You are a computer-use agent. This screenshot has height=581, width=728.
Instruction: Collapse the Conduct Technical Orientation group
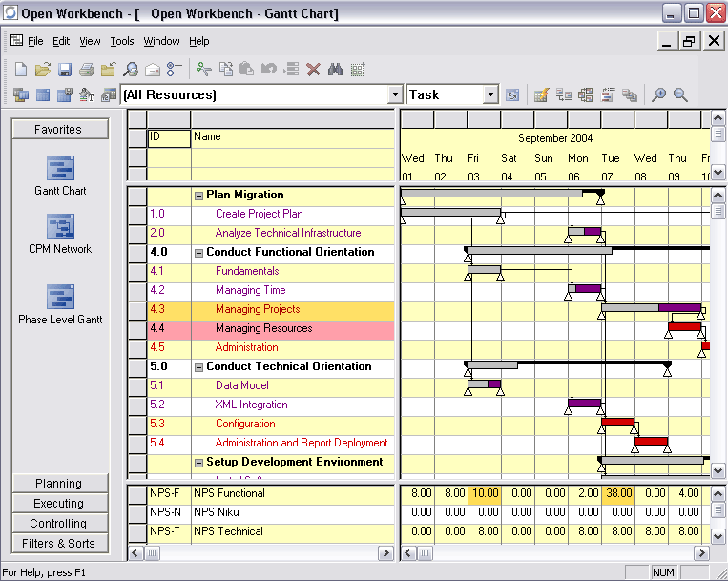(199, 367)
